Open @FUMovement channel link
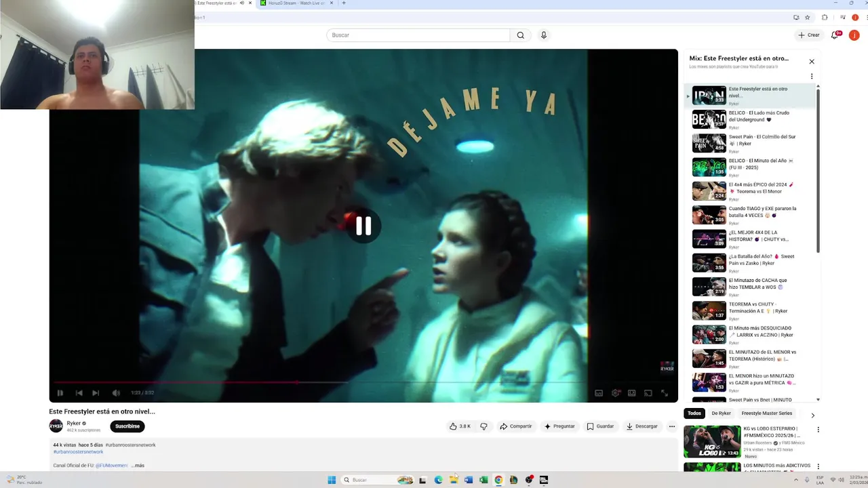868x488 pixels. tap(112, 466)
